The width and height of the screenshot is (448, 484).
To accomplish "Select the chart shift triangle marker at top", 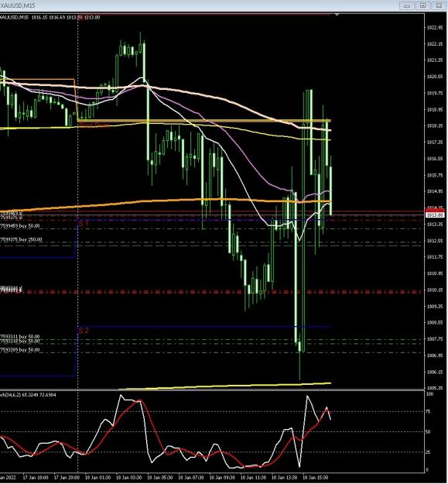I will coord(337,15).
